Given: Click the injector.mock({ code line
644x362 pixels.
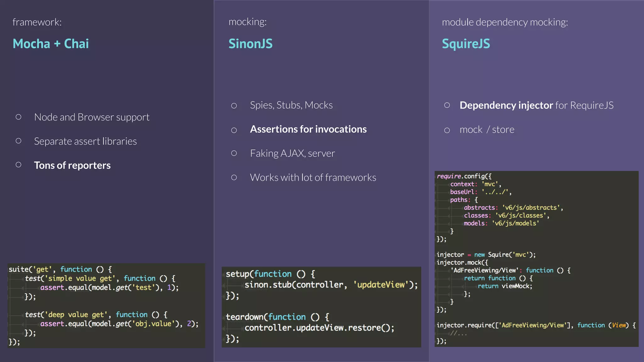Looking at the screenshot, I should (462, 263).
